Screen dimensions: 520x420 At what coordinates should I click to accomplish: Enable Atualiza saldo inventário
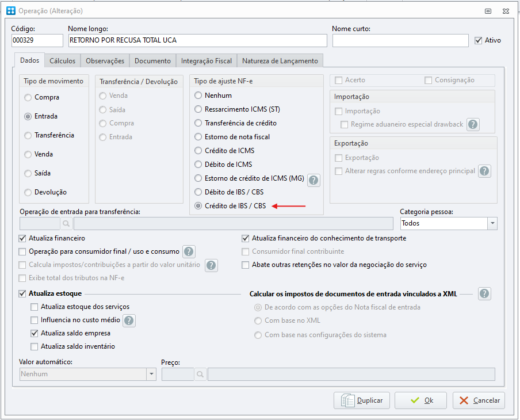tap(34, 347)
